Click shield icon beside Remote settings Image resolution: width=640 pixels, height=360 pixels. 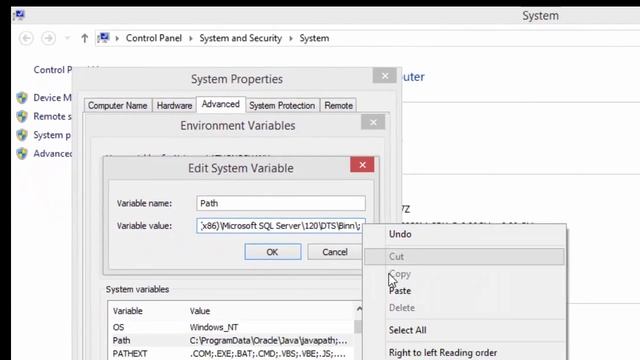pos(22,117)
